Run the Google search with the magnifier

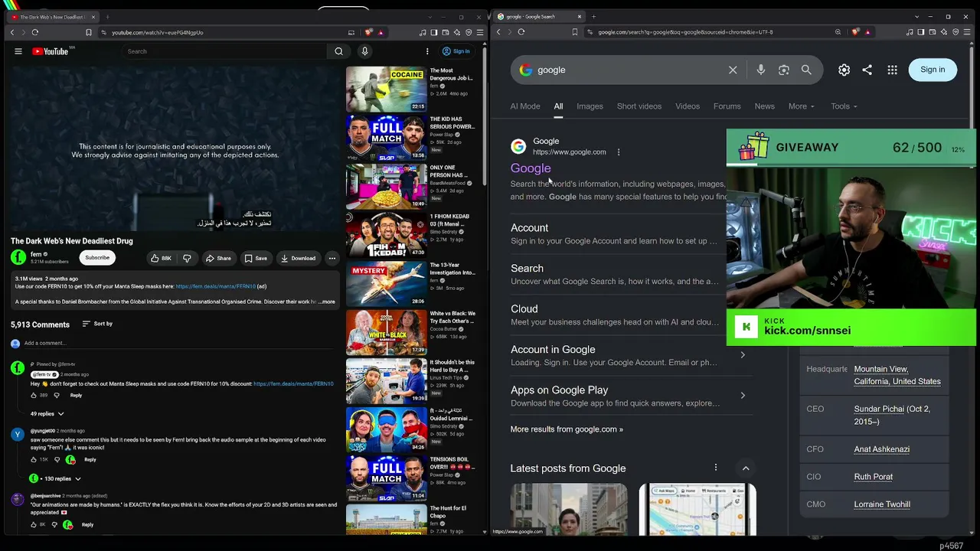[x=806, y=70]
